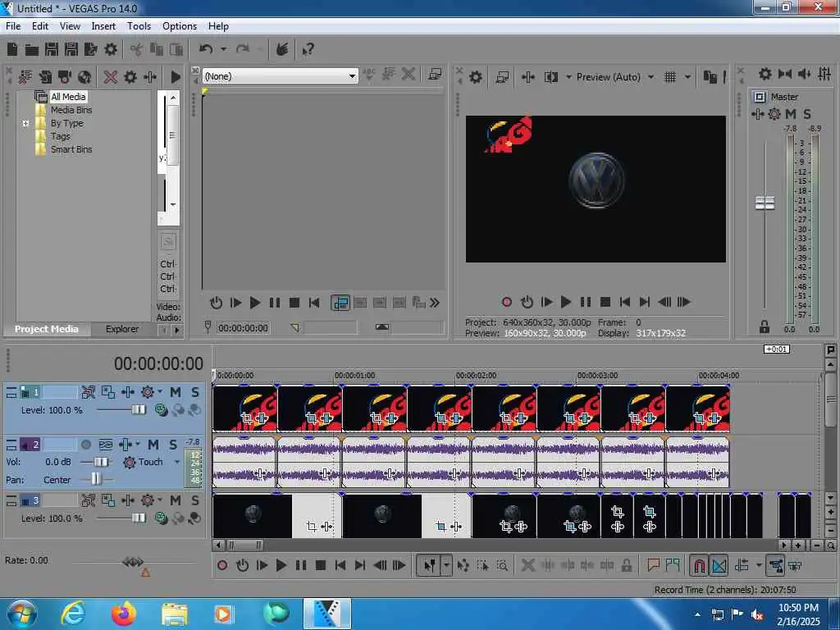The image size is (840, 630).
Task: Open project properties gear in main toolbar
Action: pyautogui.click(x=111, y=50)
